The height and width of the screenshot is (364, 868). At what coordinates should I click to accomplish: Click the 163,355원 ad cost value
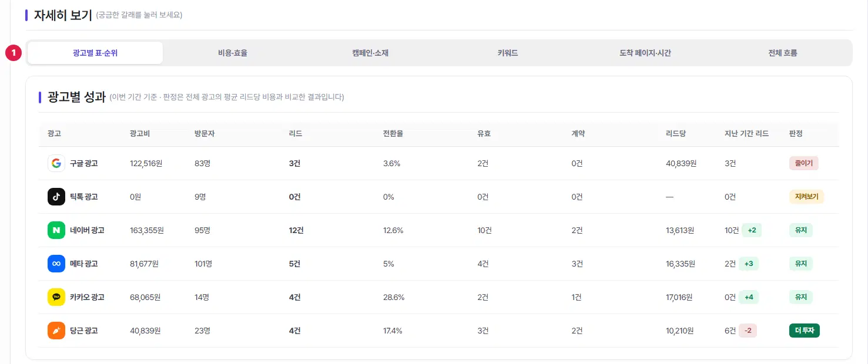pyautogui.click(x=147, y=230)
